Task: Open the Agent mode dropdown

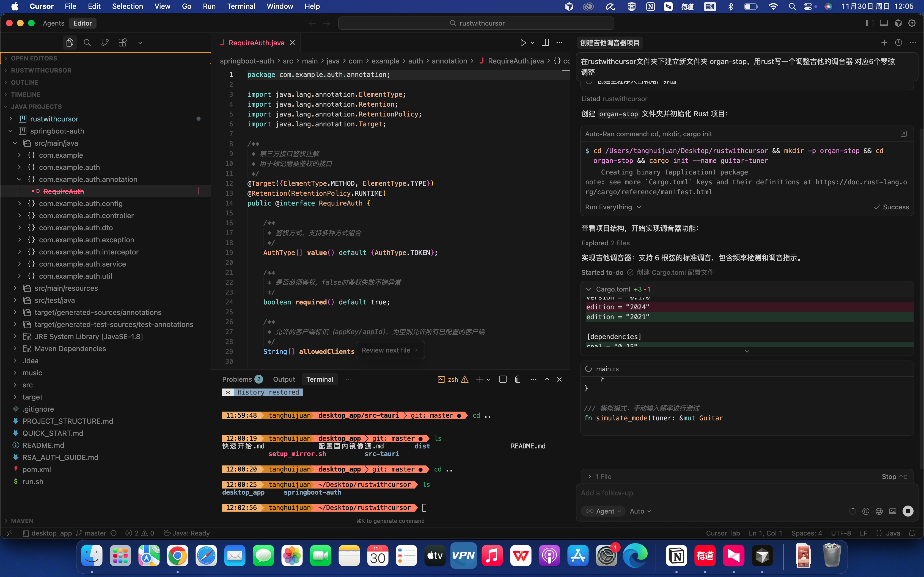Action: click(x=604, y=511)
